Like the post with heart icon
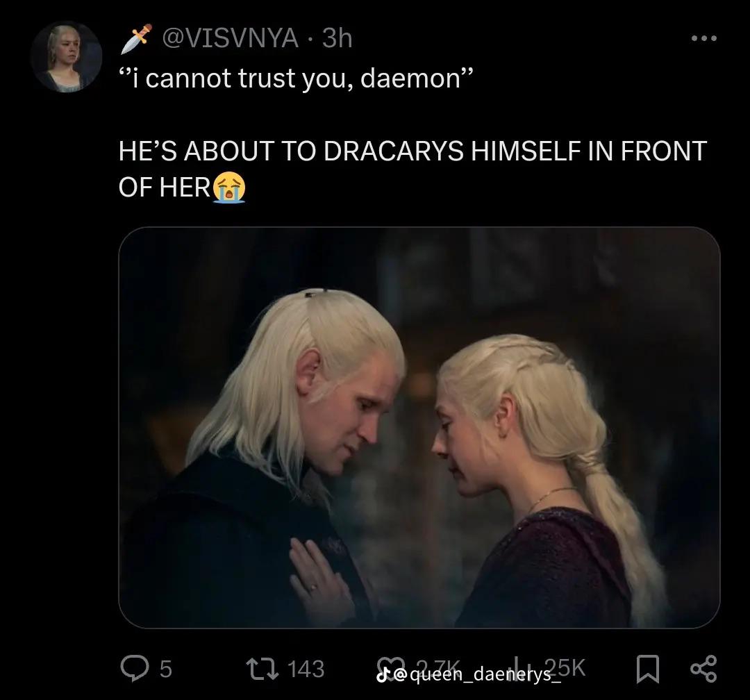Screen dimensions: 750x700 390,667
